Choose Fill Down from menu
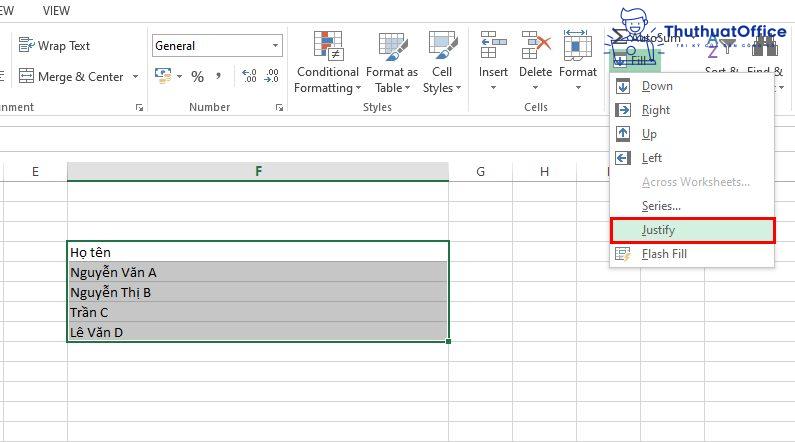The width and height of the screenshot is (795, 442). click(692, 86)
